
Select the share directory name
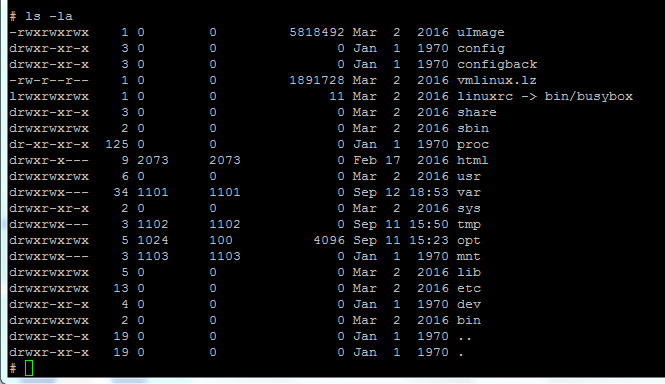(477, 112)
